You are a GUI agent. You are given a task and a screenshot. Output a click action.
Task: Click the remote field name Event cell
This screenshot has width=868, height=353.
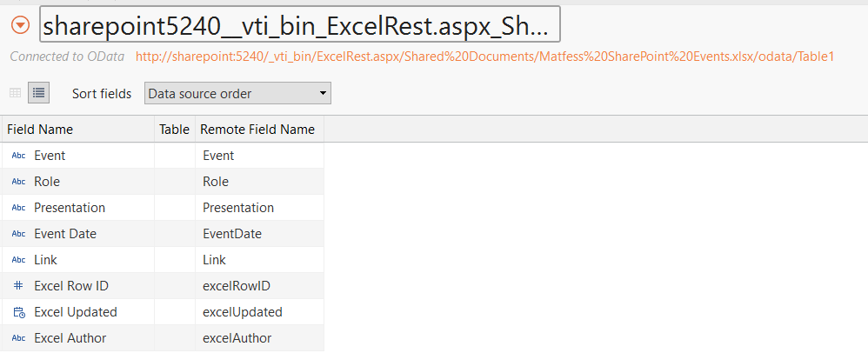[260, 156]
